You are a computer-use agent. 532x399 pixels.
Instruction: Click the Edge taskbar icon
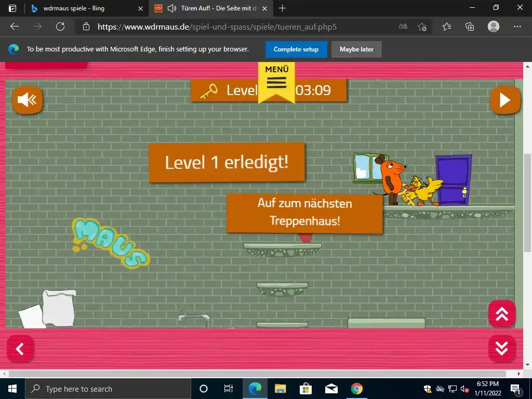coord(255,389)
